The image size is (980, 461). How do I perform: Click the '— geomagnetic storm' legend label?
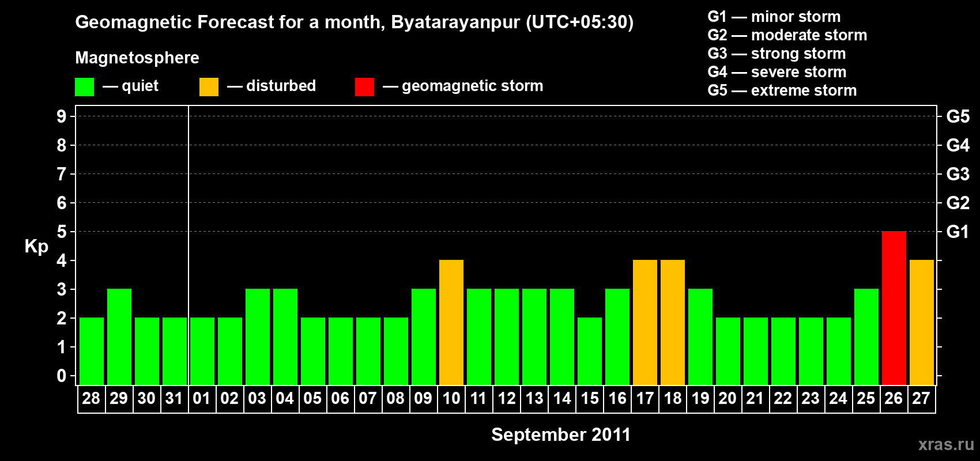pos(463,86)
